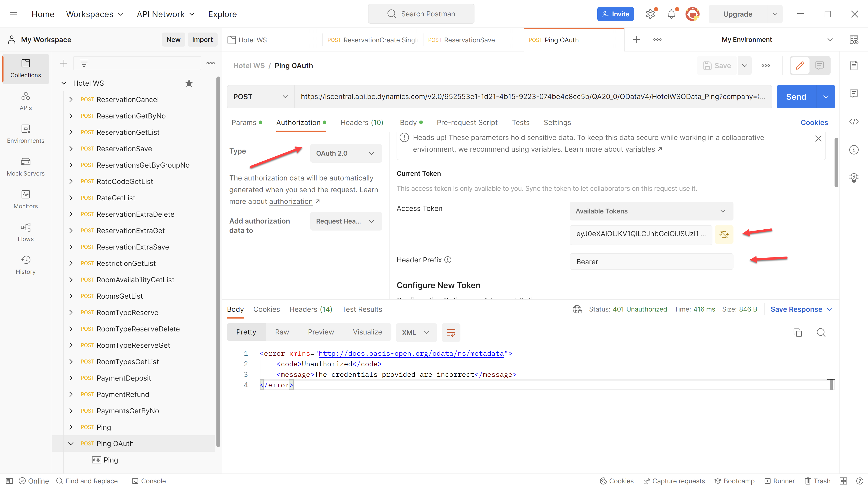Search the response using magnifier icon

[821, 333]
